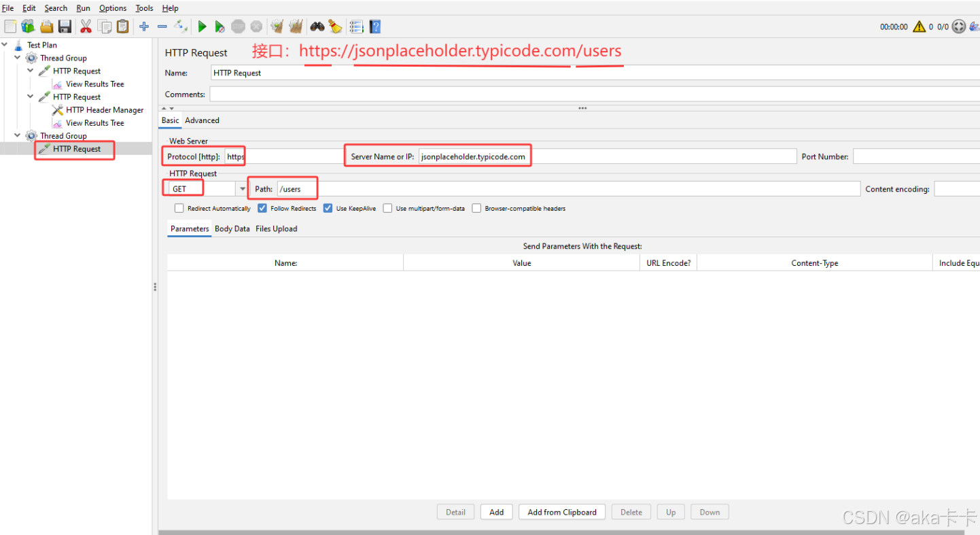Click the Clear icon with single broom and gear
Image resolution: width=980 pixels, height=535 pixels.
tap(277, 27)
